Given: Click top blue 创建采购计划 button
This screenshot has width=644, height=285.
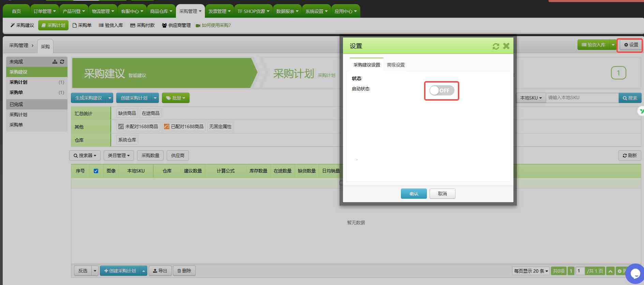Looking at the screenshot, I should (x=134, y=98).
